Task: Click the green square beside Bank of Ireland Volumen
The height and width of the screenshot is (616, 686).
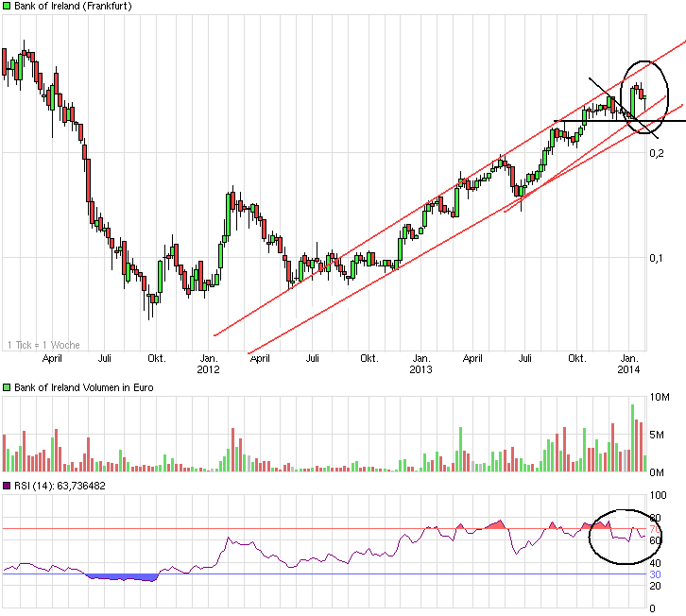Action: [7, 387]
